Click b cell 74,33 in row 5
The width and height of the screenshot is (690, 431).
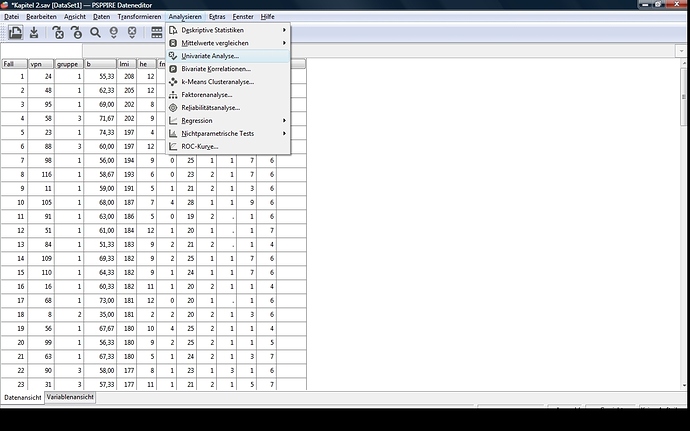(100, 133)
